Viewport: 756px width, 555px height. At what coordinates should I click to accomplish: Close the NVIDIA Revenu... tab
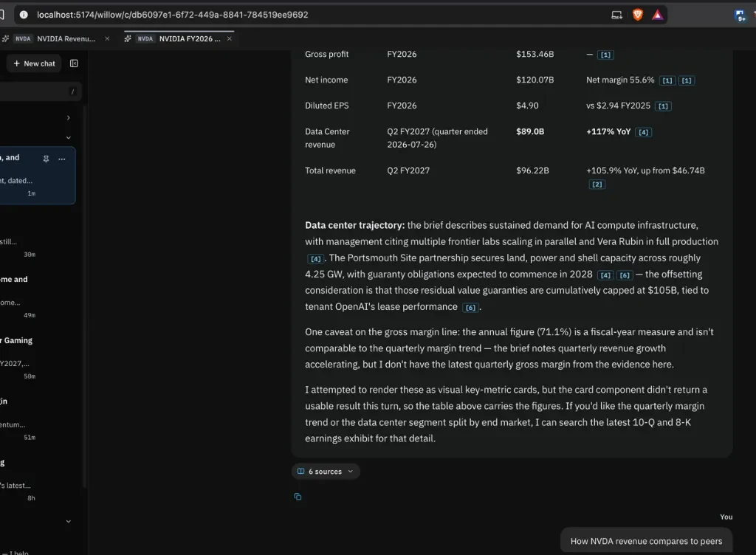pyautogui.click(x=107, y=38)
